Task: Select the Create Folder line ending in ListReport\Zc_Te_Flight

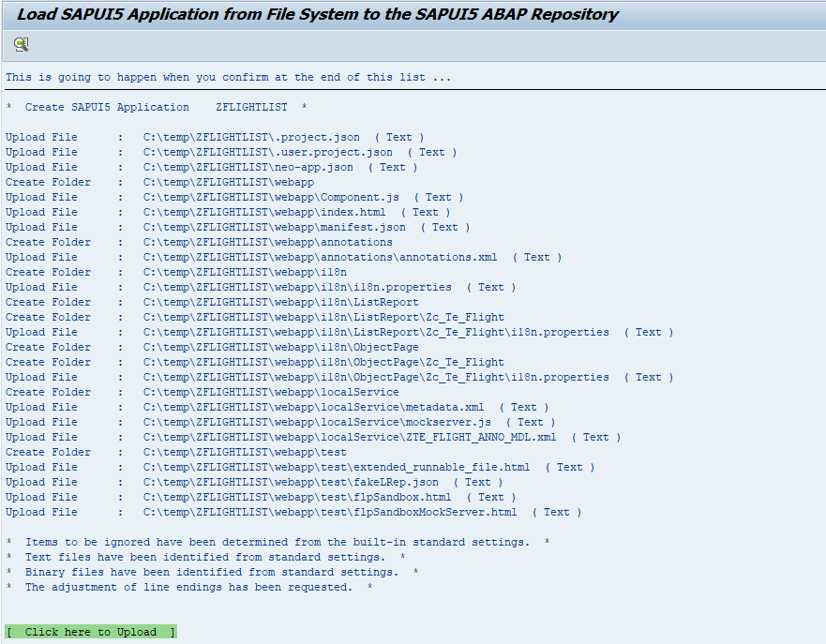Action: (x=255, y=318)
